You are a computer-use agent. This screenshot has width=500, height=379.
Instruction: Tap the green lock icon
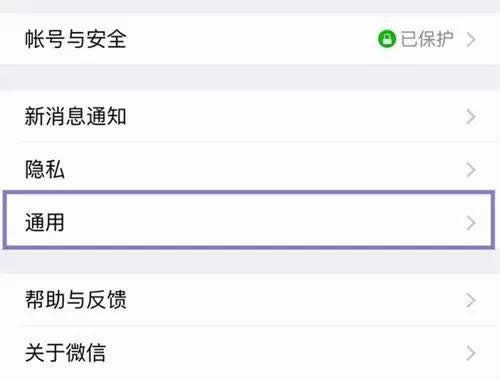pos(387,39)
